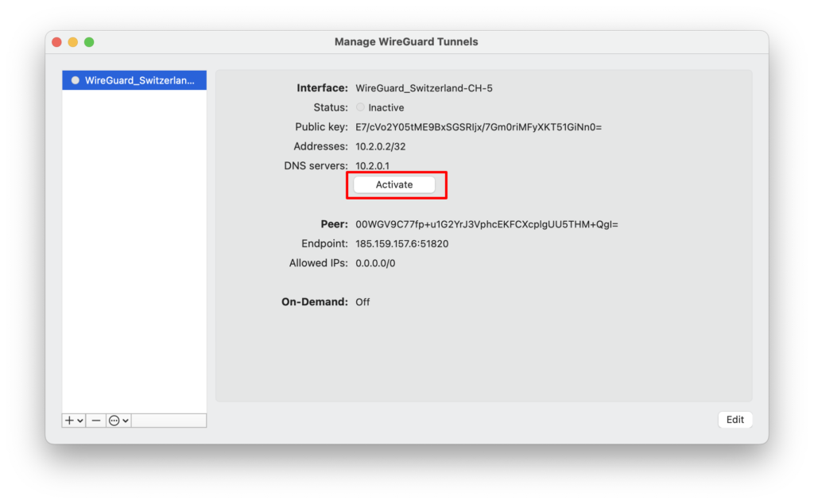Activate the WireGuard tunnel

tap(394, 184)
